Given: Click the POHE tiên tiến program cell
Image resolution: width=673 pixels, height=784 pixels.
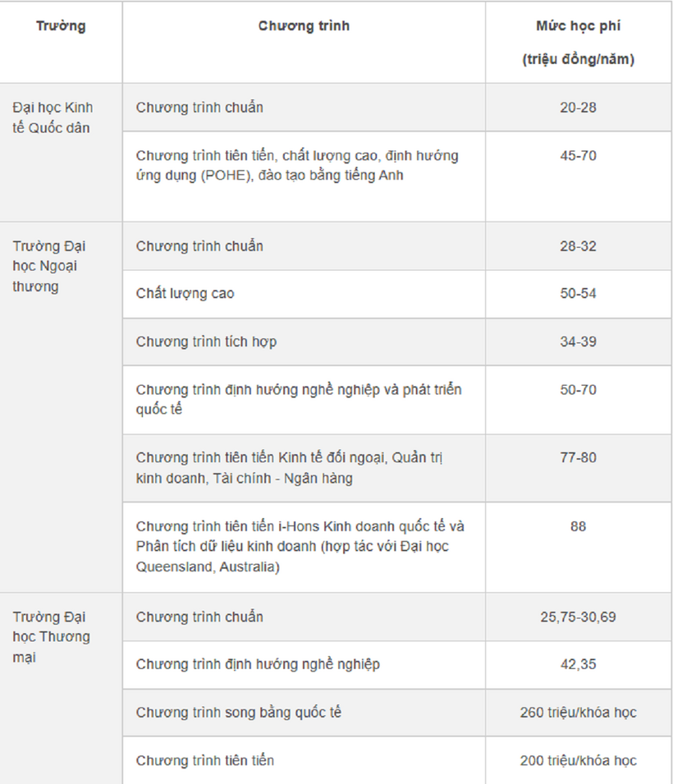Looking at the screenshot, I should (x=304, y=177).
